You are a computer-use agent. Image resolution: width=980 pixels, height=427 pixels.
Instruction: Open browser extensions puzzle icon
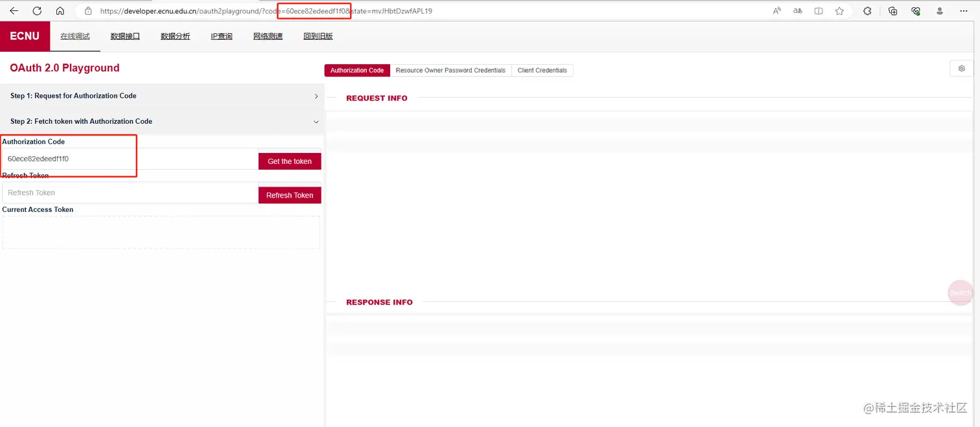(x=867, y=11)
